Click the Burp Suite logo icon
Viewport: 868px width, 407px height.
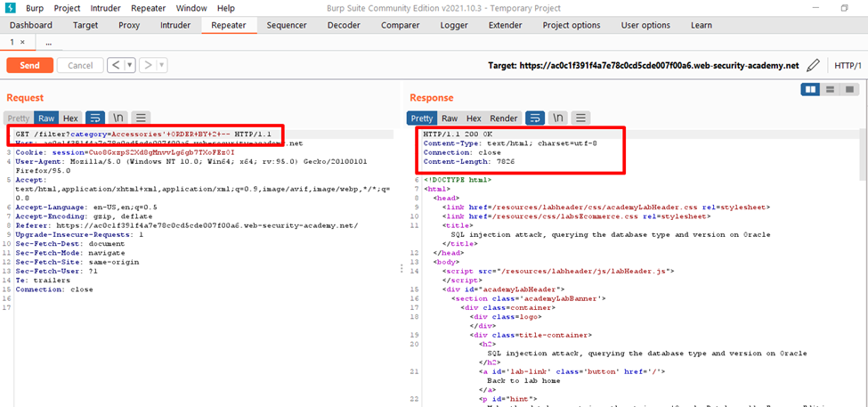pos(12,8)
